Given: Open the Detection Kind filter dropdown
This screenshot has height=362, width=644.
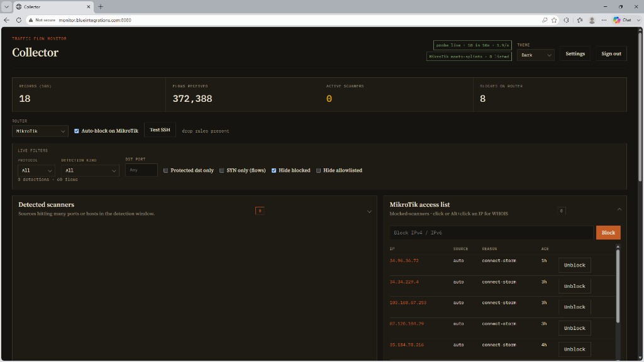Looking at the screenshot, I should pyautogui.click(x=90, y=170).
